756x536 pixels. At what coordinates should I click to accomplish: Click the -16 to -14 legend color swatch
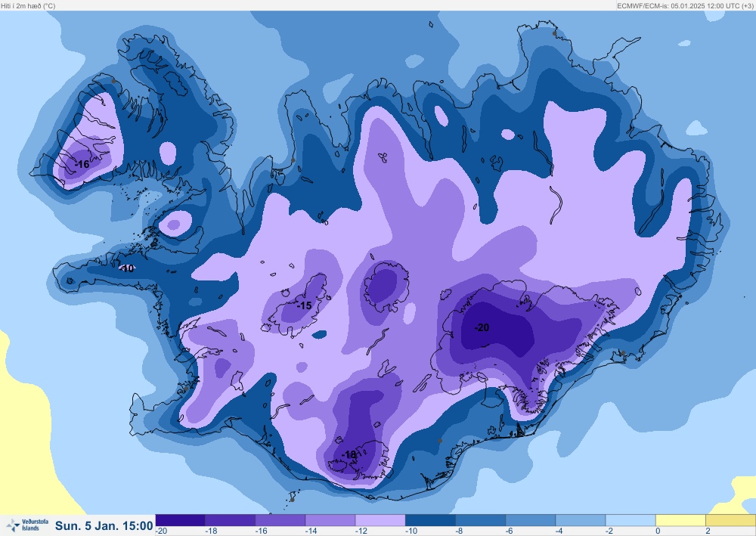coord(280,520)
